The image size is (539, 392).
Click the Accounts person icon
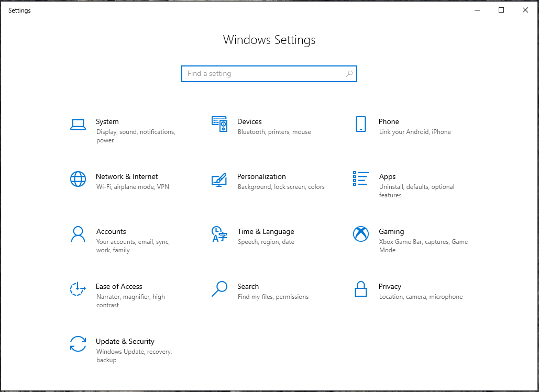(x=78, y=234)
